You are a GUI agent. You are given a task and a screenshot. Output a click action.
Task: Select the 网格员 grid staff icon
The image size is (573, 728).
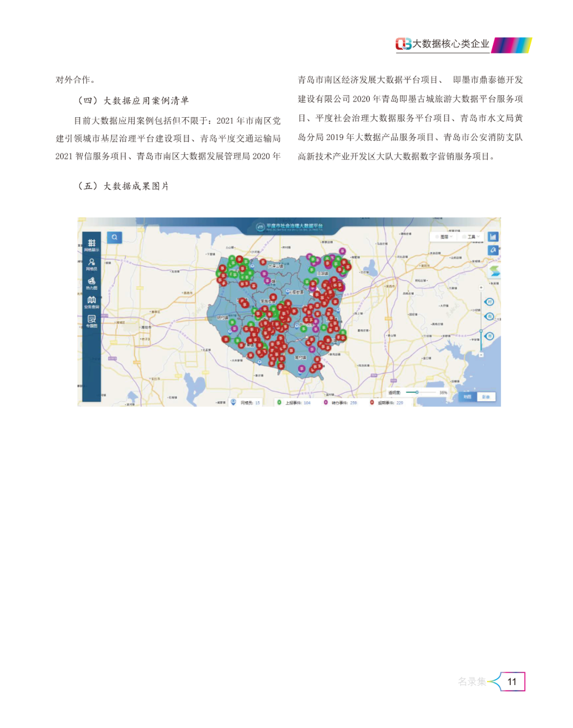click(91, 264)
